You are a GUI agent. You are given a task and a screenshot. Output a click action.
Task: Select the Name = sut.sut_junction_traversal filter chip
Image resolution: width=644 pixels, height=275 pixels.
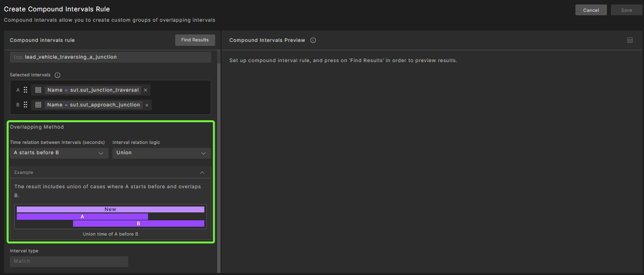[x=93, y=90]
